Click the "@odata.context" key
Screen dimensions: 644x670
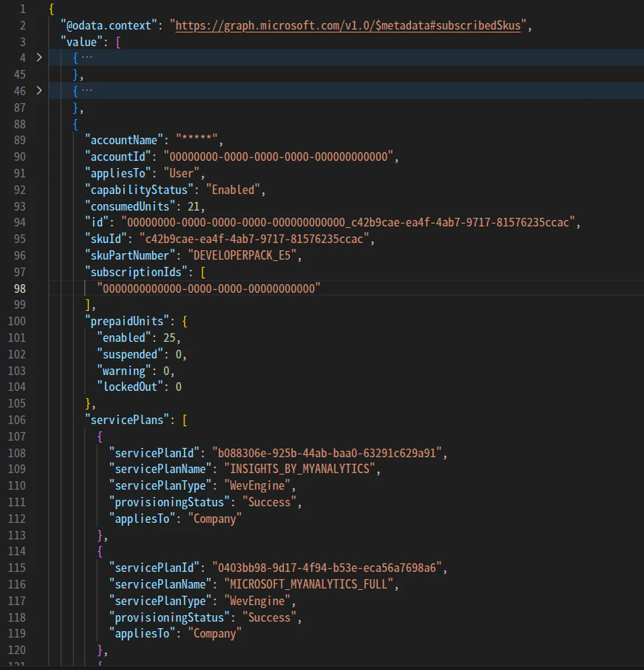(x=109, y=26)
